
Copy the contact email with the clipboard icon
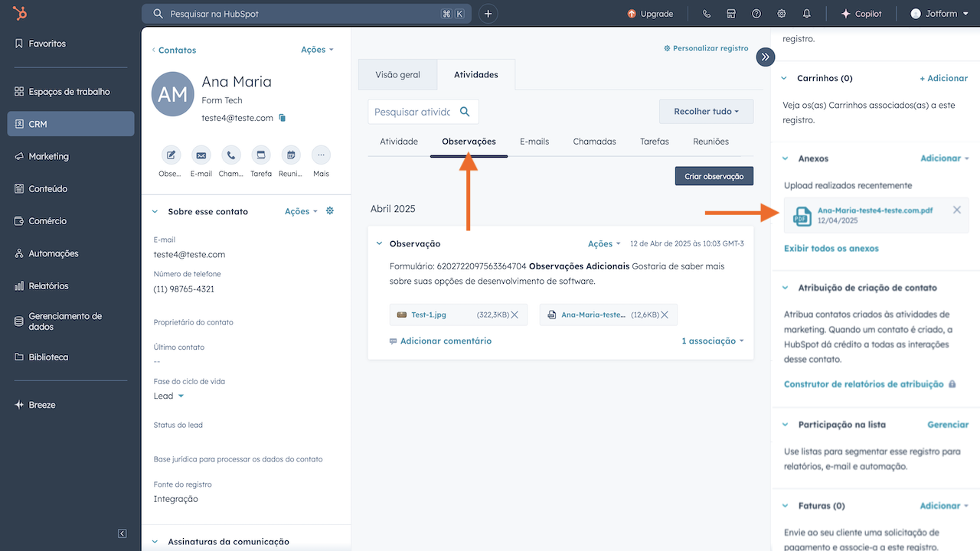pos(281,119)
